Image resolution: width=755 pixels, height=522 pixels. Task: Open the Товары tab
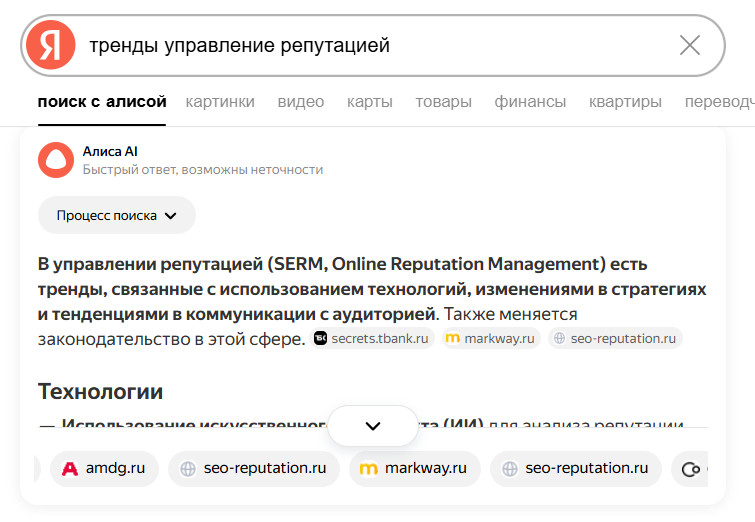tap(443, 102)
